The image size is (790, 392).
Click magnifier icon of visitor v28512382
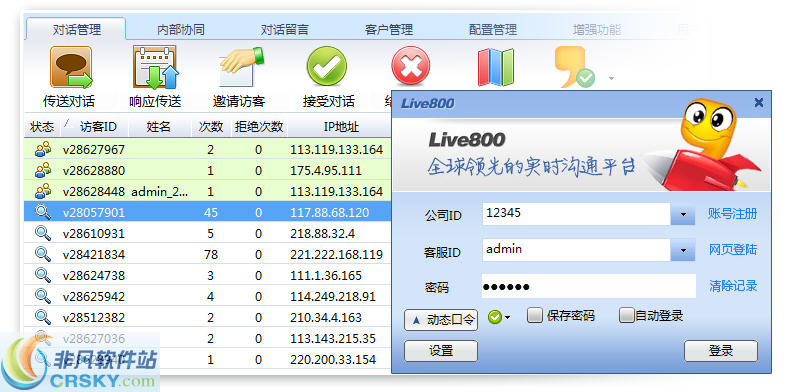[43, 317]
